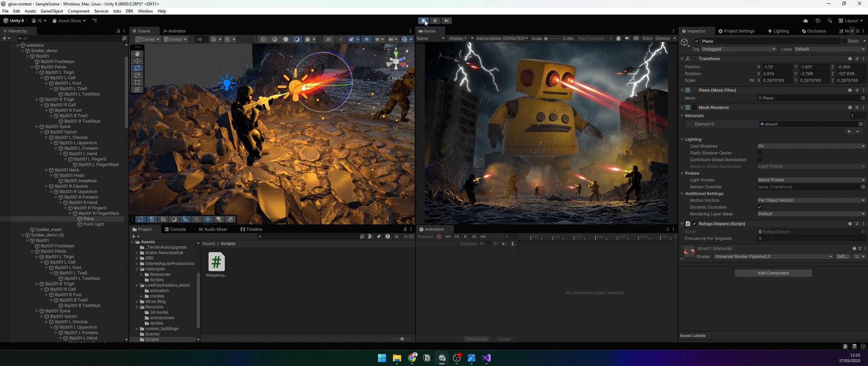868x366 pixels.
Task: Enable Static Shadow Caster checkbox
Action: (x=759, y=153)
